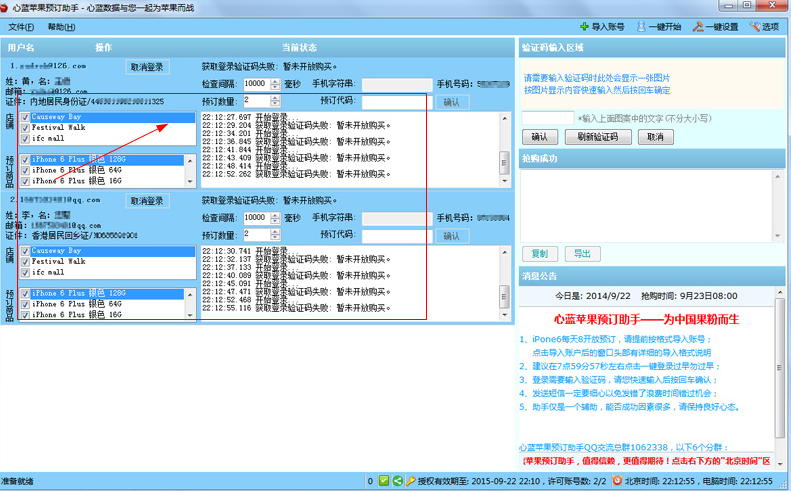791x491 pixels.
Task: Toggle iPhone 6 Plus 64G for account 1
Action: tap(25, 170)
